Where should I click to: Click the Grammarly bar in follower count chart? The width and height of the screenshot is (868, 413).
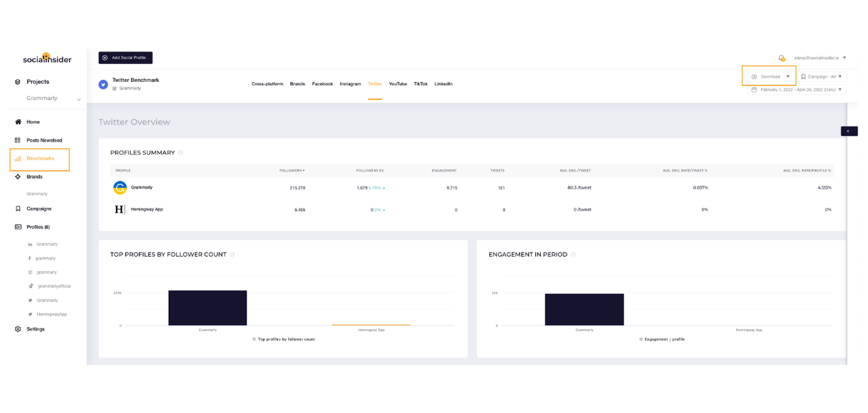coord(207,308)
